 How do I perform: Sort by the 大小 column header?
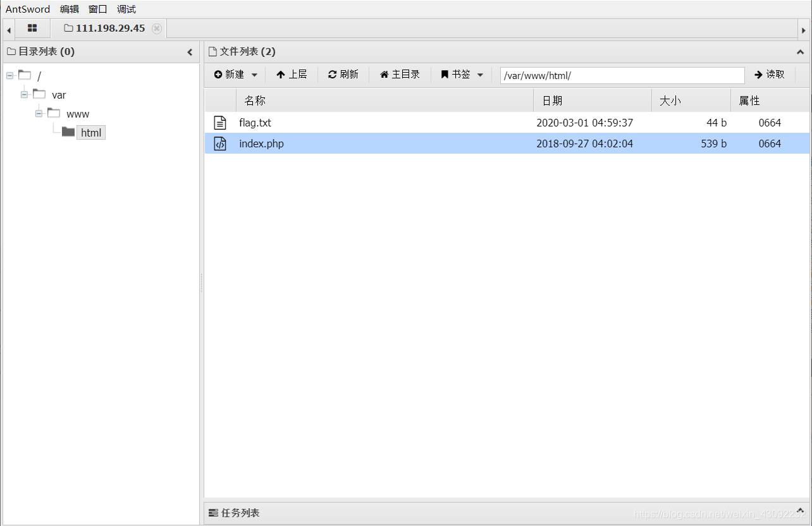pos(691,101)
